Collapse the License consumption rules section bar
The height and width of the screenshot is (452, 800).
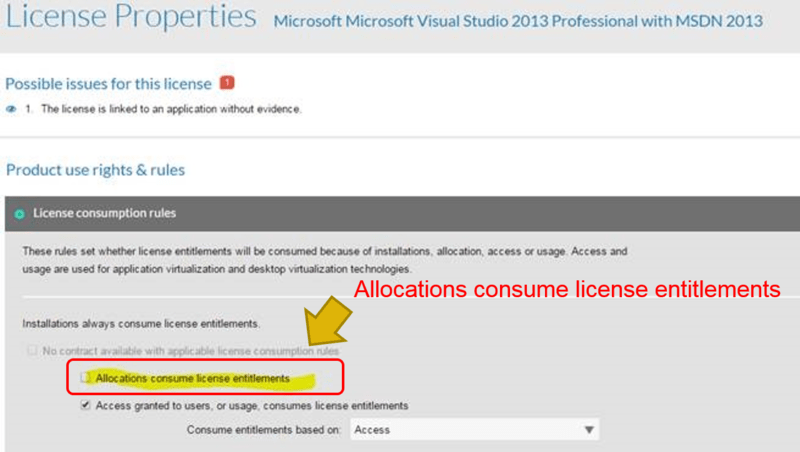tap(400, 213)
